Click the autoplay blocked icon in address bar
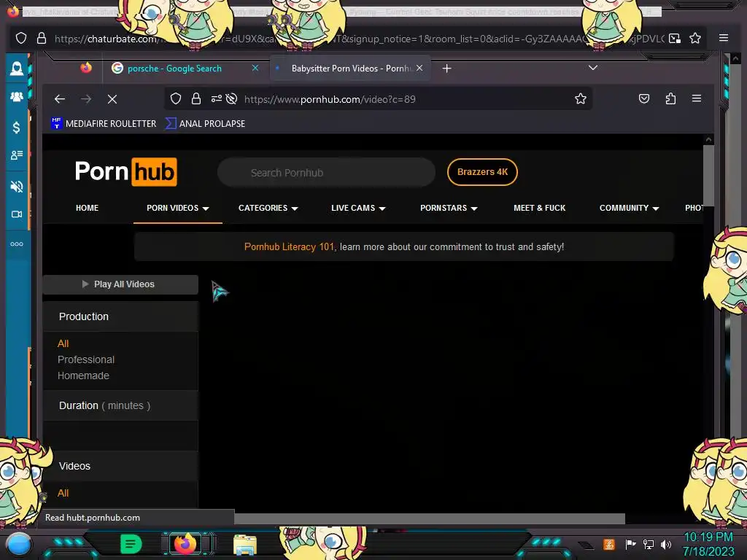This screenshot has height=560, width=747. click(231, 99)
